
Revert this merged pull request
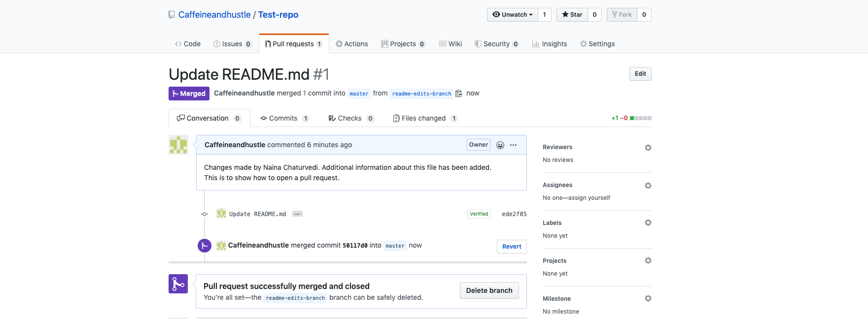(x=512, y=247)
